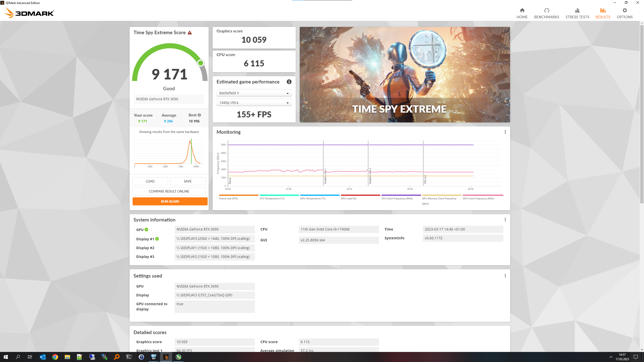Click Compare Result Online button
This screenshot has height=362, width=644.
coord(169,191)
